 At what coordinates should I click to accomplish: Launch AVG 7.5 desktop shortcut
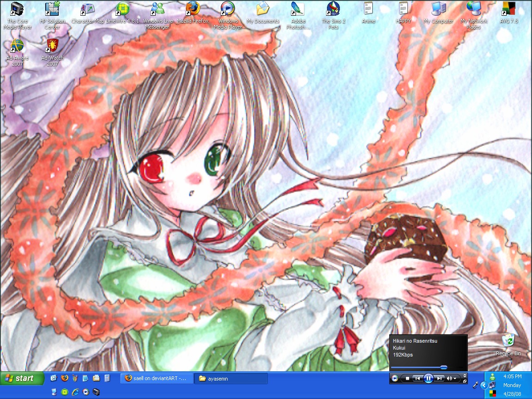pos(508,13)
